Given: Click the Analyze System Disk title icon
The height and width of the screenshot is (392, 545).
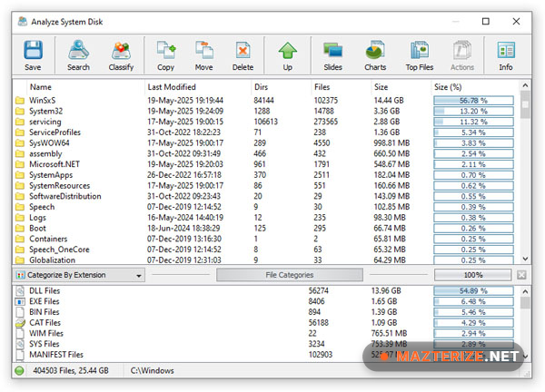Looking at the screenshot, I should (23, 22).
